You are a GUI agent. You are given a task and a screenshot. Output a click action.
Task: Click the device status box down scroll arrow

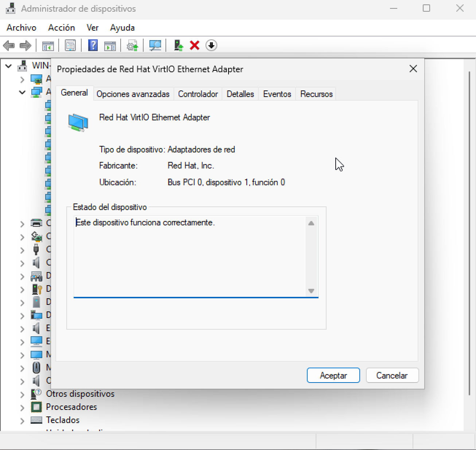coord(311,291)
